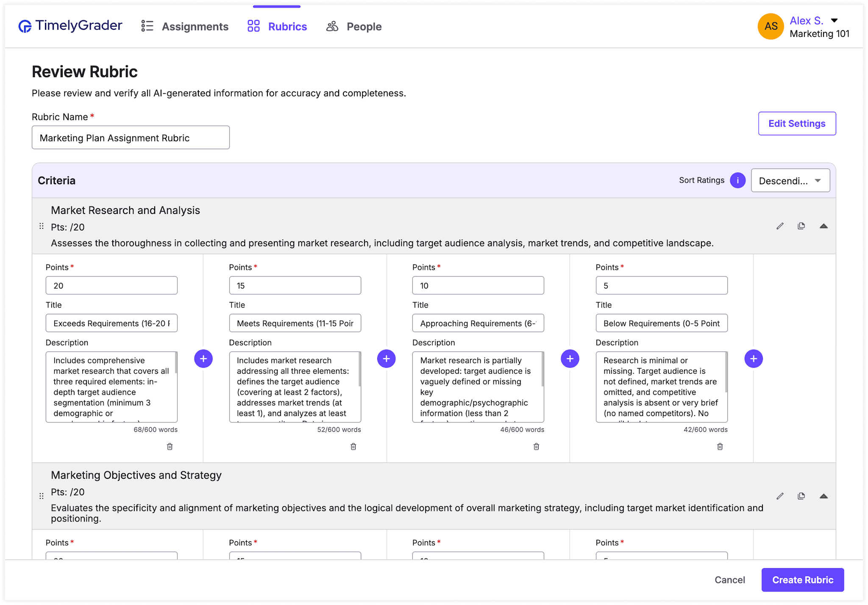
Task: Click the Points field containing 15
Action: pos(295,286)
